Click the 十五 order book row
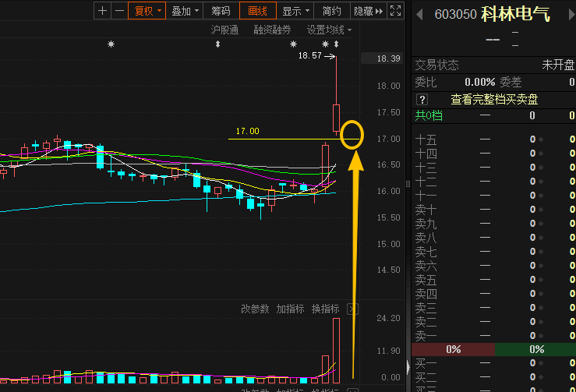This screenshot has width=576, height=392. (493, 139)
